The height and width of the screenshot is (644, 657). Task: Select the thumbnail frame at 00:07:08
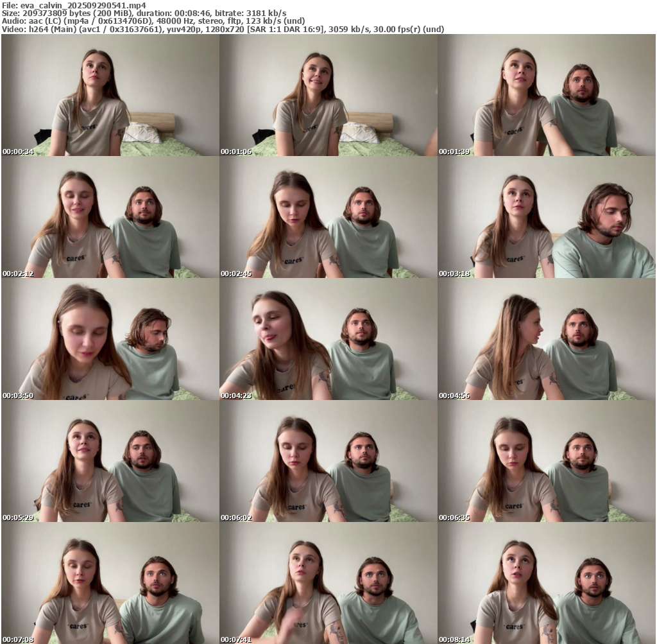[x=110, y=583]
